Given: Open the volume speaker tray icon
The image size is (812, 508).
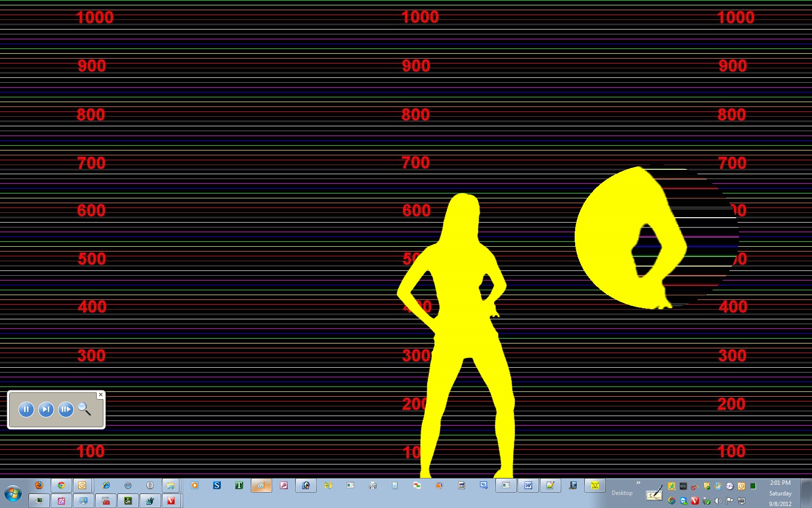Looking at the screenshot, I should click(718, 501).
